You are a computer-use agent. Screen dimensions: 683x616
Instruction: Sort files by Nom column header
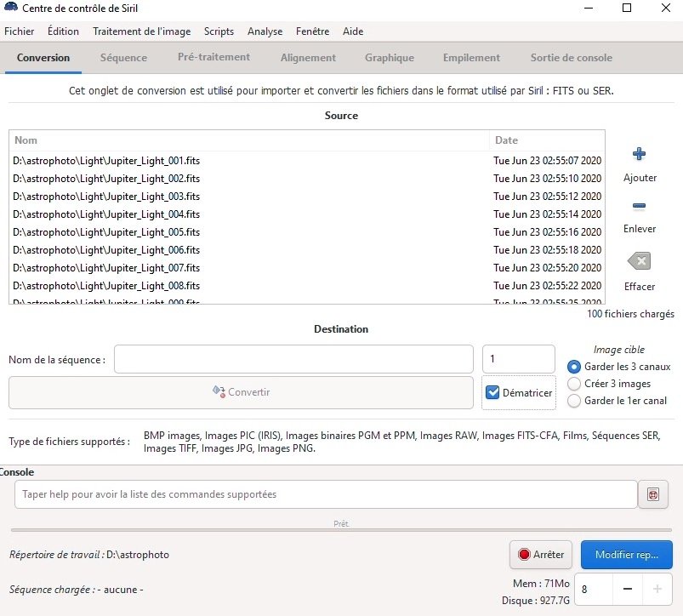[249, 140]
